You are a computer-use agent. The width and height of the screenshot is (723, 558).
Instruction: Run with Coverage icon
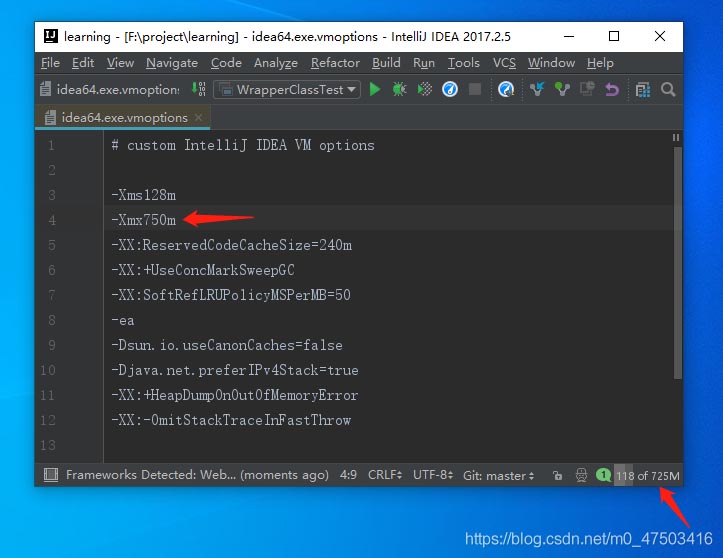tap(425, 89)
